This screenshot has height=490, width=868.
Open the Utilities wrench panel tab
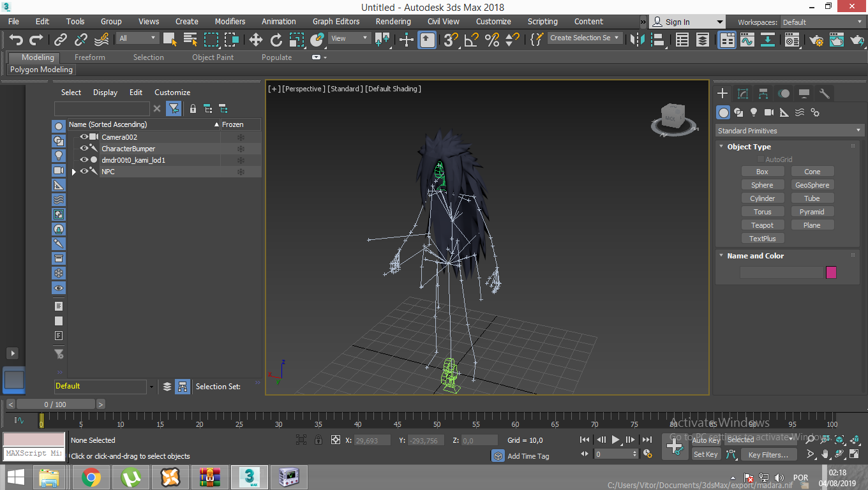(x=825, y=94)
